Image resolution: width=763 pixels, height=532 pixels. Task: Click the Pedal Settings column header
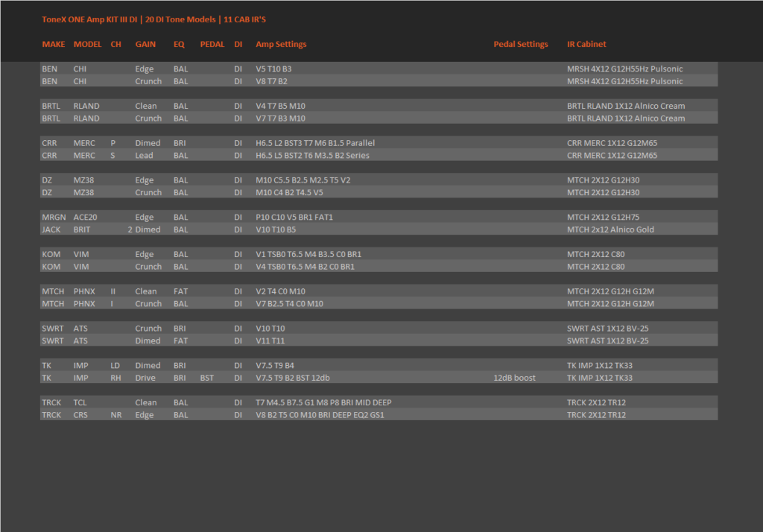[521, 44]
